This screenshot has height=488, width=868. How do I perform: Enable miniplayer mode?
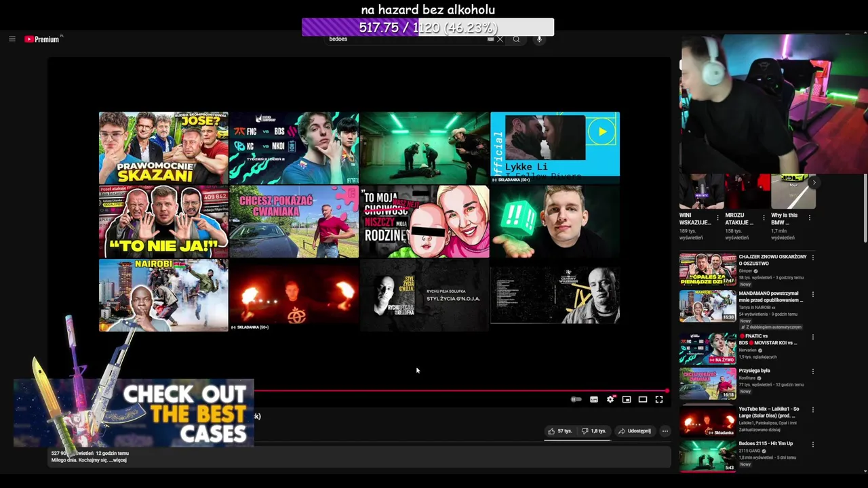point(627,399)
